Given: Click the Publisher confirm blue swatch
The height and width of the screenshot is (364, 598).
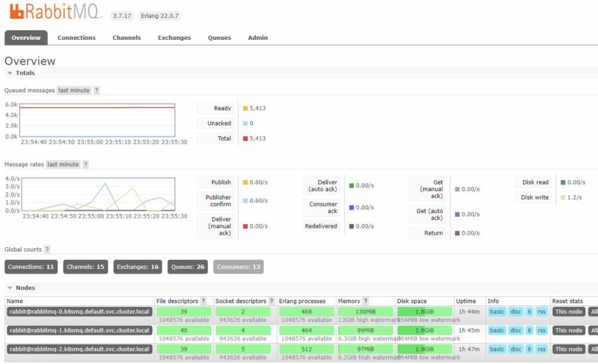Looking at the screenshot, I should (245, 200).
